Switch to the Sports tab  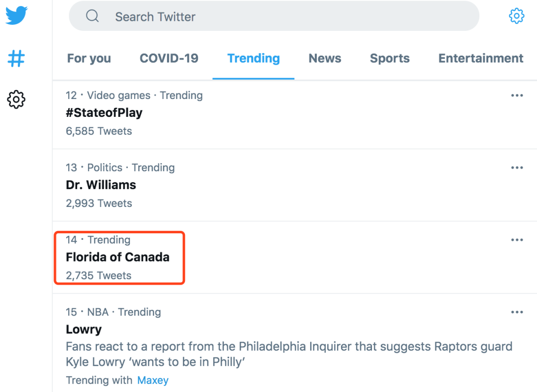click(x=390, y=59)
